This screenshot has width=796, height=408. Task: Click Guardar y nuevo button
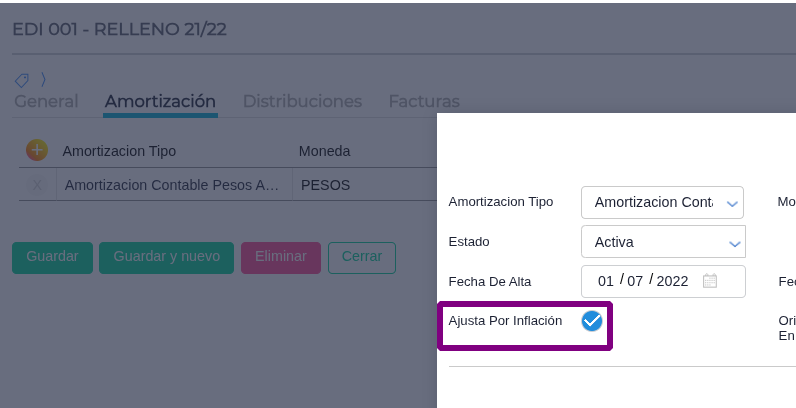(x=167, y=258)
